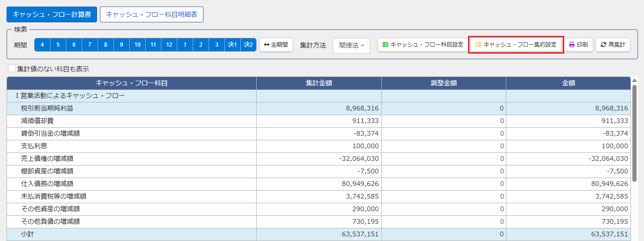
Task: Click the 減価償却費 row
Action: (x=318, y=121)
